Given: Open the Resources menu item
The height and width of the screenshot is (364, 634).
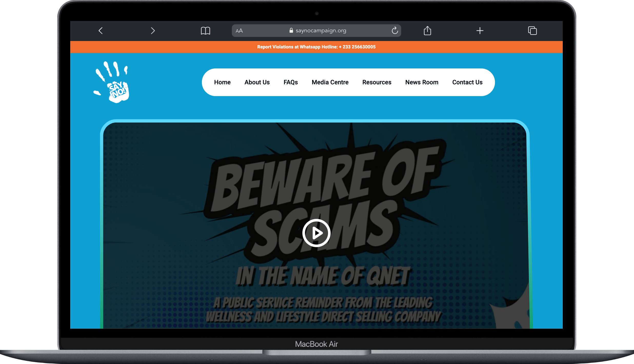Looking at the screenshot, I should [377, 82].
